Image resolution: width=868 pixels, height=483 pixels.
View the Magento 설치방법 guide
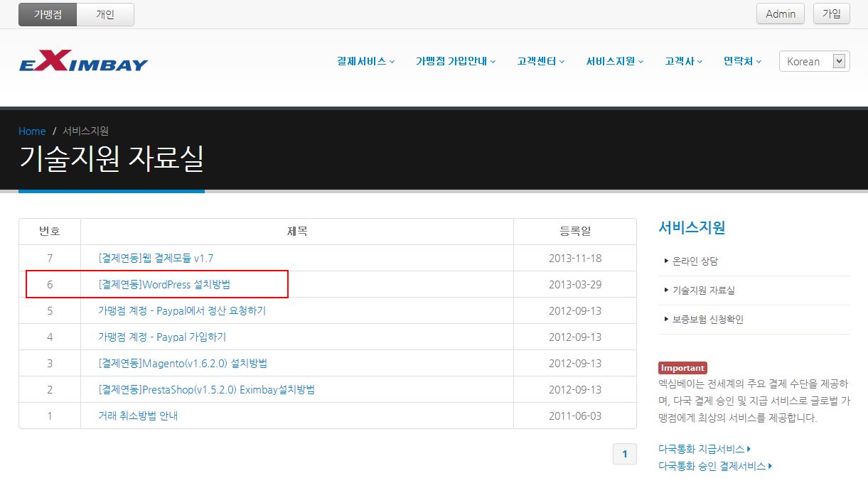[x=181, y=363]
